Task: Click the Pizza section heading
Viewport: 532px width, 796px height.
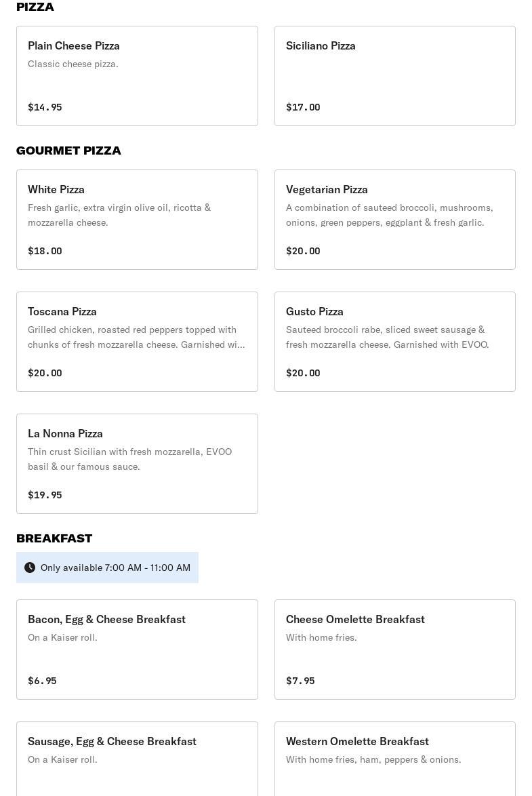Action: click(35, 7)
